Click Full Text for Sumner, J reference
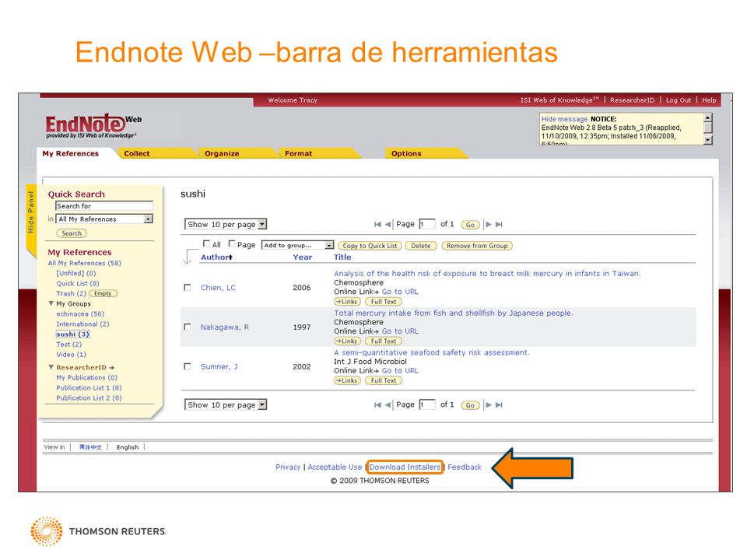747x560 pixels. click(x=384, y=380)
